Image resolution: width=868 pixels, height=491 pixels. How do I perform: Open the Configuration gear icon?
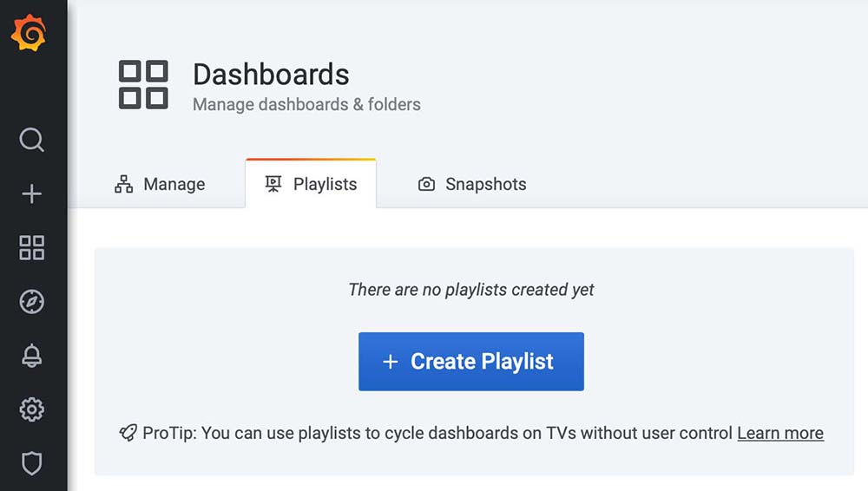click(x=31, y=409)
